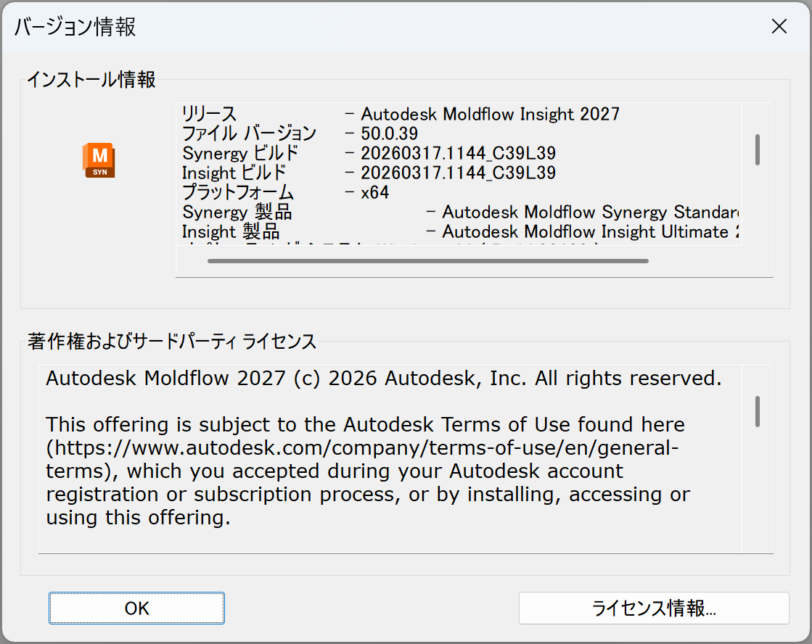Click the リリース Autodesk Moldflow Insight 2027 line

pos(401,114)
